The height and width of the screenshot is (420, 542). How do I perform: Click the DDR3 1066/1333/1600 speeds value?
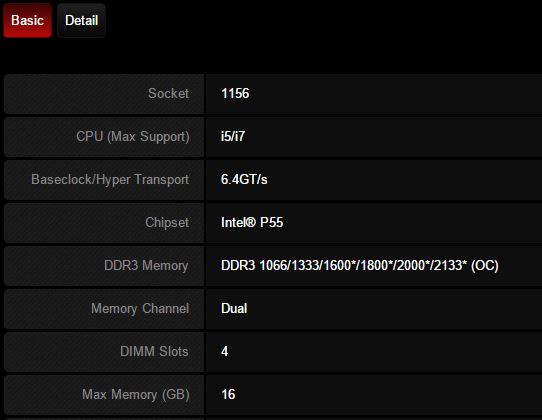(359, 265)
